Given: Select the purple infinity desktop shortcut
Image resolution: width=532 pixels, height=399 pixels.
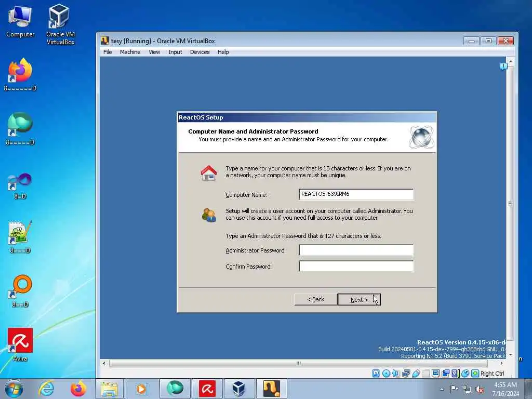Looking at the screenshot, I should coord(20,186).
